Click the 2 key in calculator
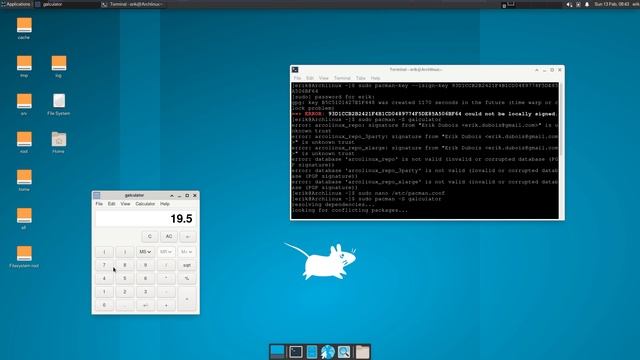This screenshot has width=640, height=360. (x=125, y=292)
